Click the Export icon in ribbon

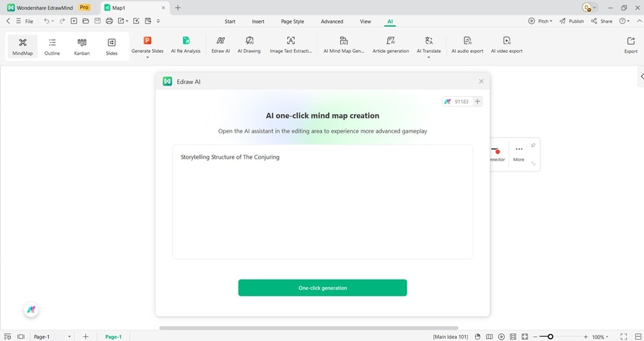pos(631,45)
